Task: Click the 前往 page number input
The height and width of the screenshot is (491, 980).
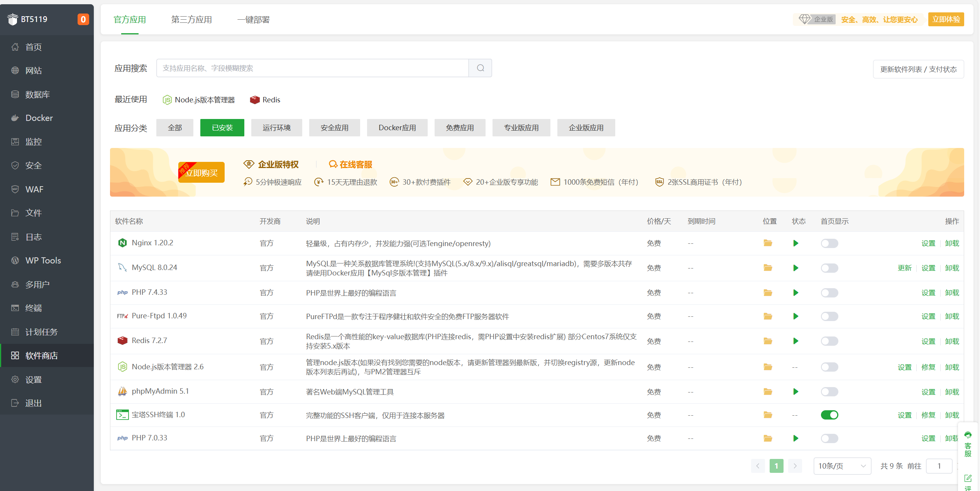Action: (x=939, y=466)
